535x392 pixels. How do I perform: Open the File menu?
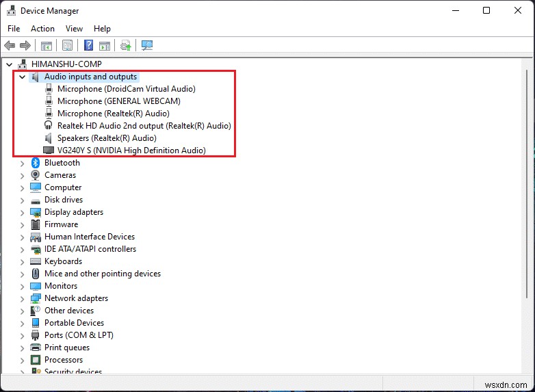[x=14, y=29]
